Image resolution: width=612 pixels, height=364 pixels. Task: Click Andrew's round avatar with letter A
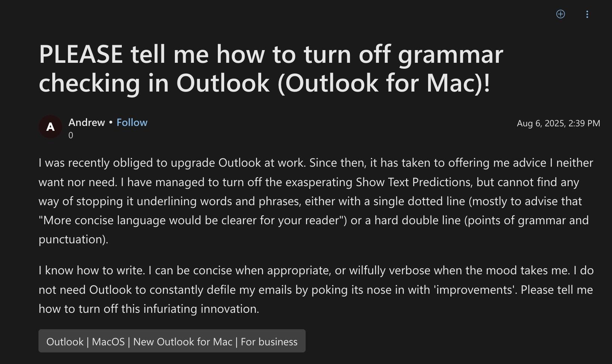click(50, 127)
